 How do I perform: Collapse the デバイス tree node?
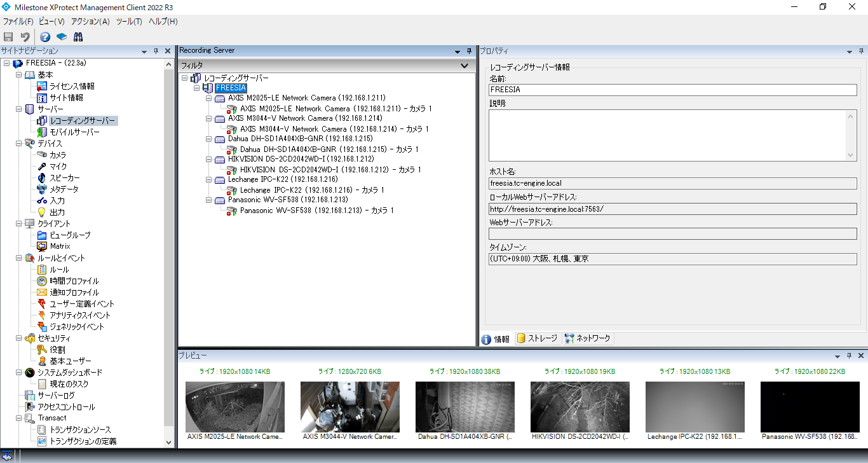pos(19,144)
